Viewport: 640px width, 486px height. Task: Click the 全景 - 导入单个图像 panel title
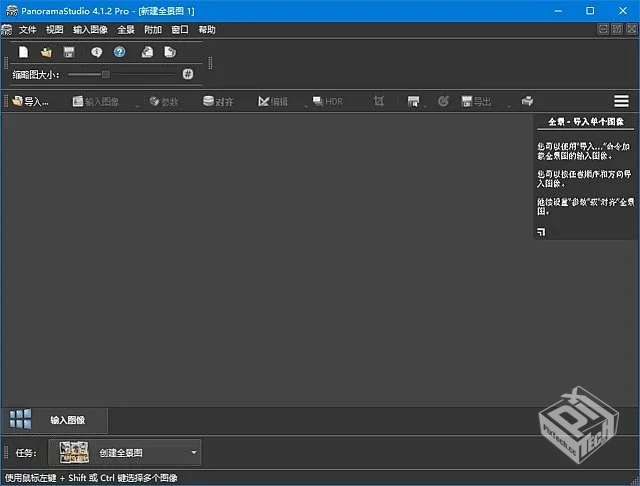click(586, 122)
